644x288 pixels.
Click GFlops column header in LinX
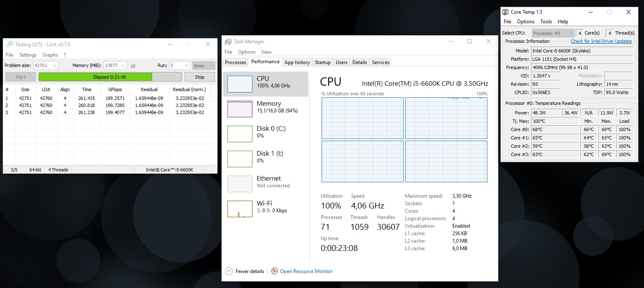(x=115, y=89)
